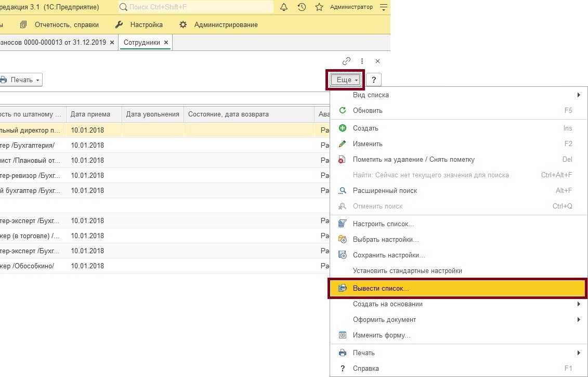Open the Администрирование section
Viewport: 588px width, 377px height.
tap(226, 24)
